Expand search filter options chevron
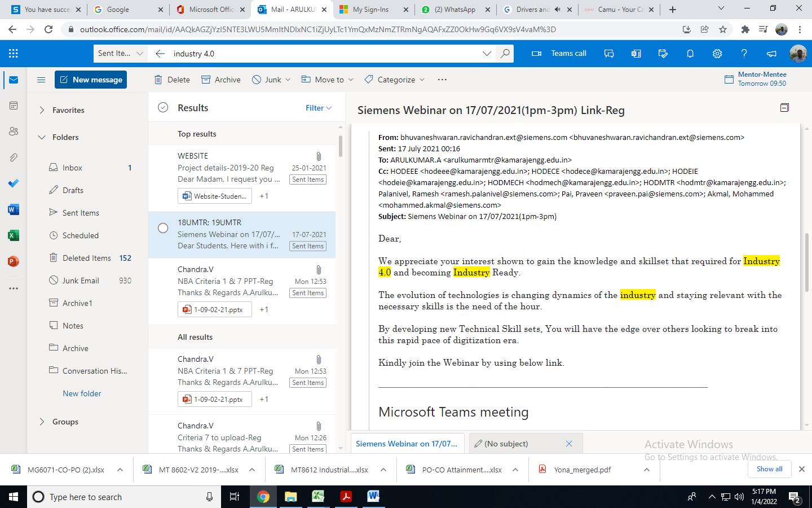The height and width of the screenshot is (508, 812). coord(487,54)
